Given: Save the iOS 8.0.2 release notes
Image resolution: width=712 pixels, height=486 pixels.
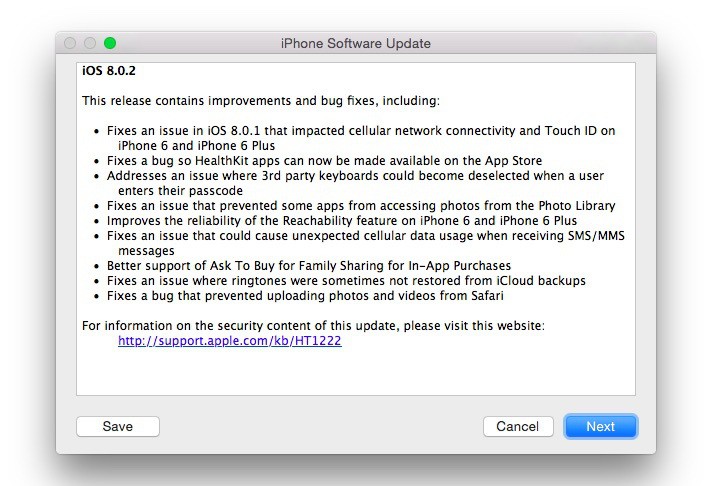Looking at the screenshot, I should [118, 426].
